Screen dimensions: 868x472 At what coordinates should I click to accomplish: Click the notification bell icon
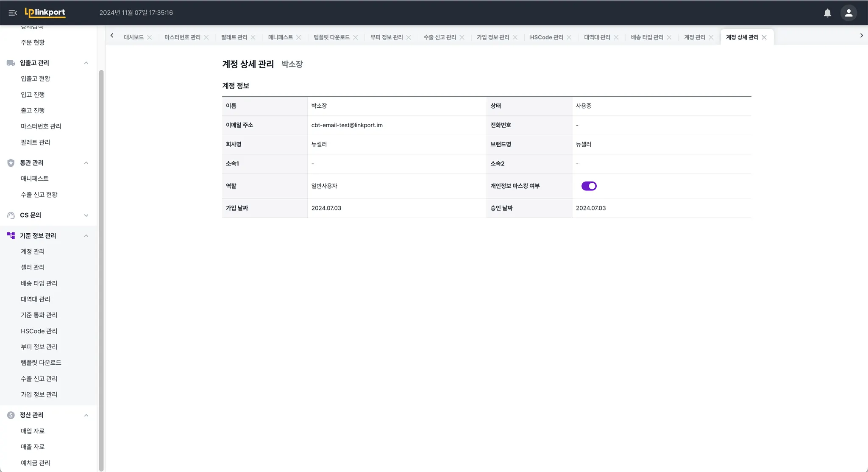click(827, 13)
